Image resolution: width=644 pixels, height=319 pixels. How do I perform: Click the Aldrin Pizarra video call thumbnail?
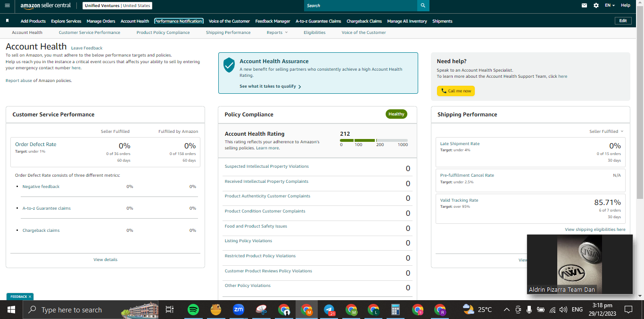579,264
